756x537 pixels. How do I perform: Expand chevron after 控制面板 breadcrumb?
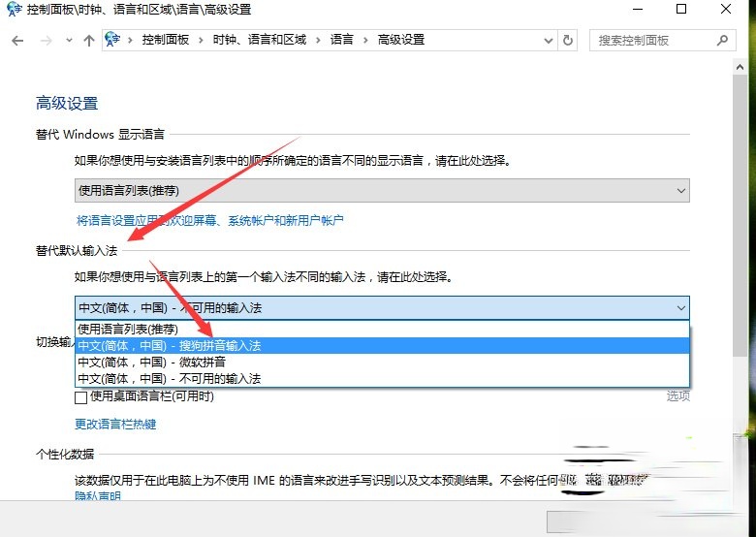201,40
